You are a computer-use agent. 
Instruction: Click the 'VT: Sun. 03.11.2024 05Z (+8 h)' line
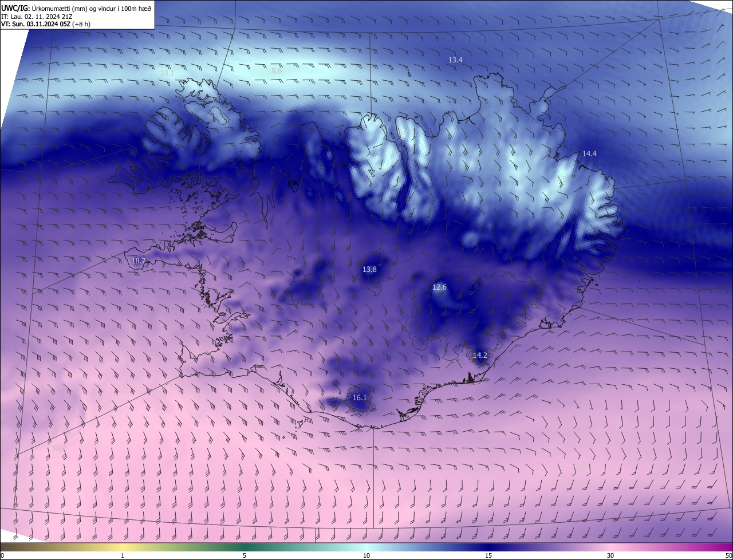point(46,24)
